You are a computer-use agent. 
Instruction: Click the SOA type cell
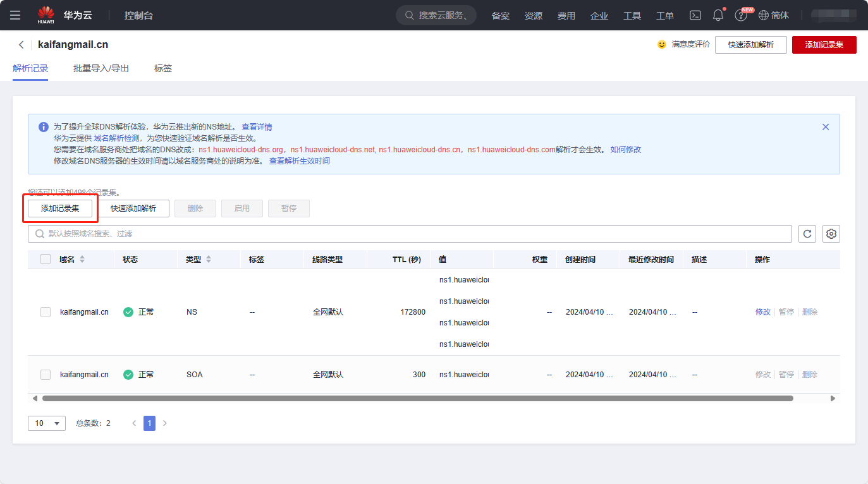click(x=195, y=375)
